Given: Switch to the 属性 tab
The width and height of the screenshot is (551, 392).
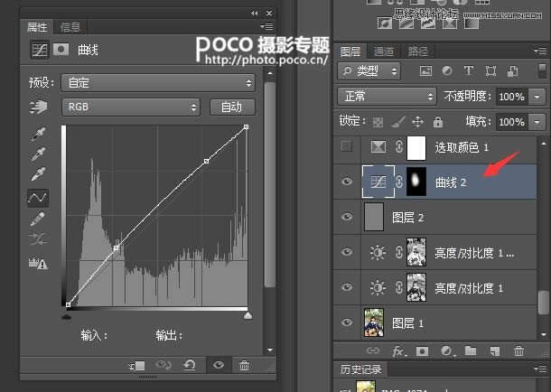Looking at the screenshot, I should [x=37, y=27].
